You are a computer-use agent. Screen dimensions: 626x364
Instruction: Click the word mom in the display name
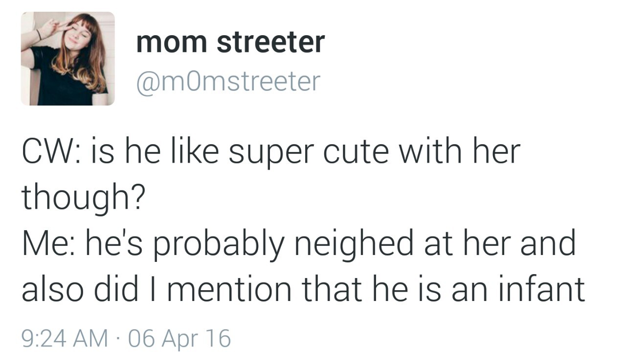coord(172,42)
